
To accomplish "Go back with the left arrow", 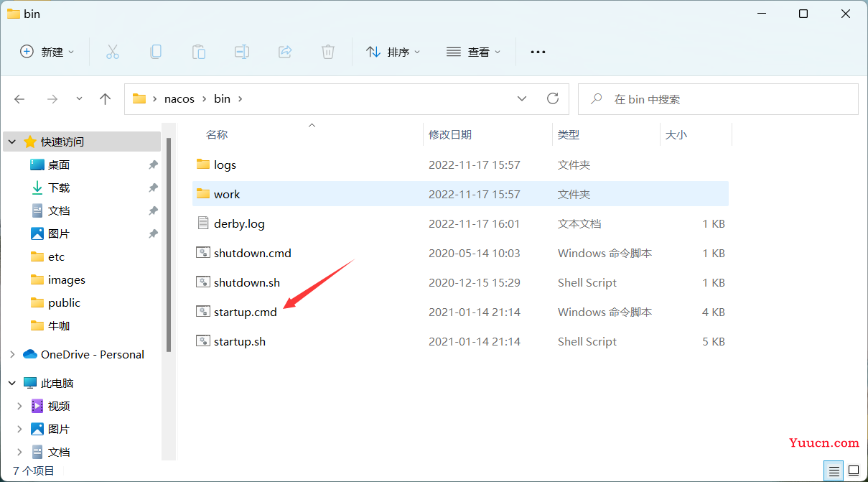I will point(19,99).
